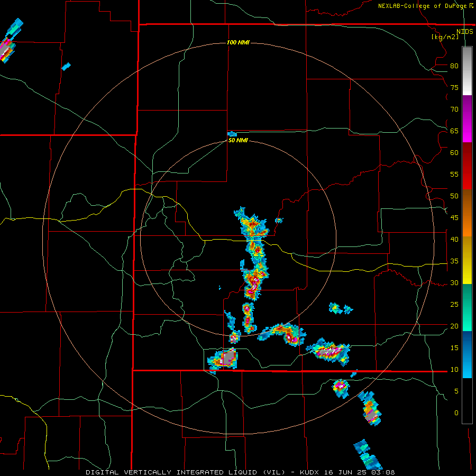Click the 30 value on the color scale
Screen dimensions: 476x476
tap(454, 282)
